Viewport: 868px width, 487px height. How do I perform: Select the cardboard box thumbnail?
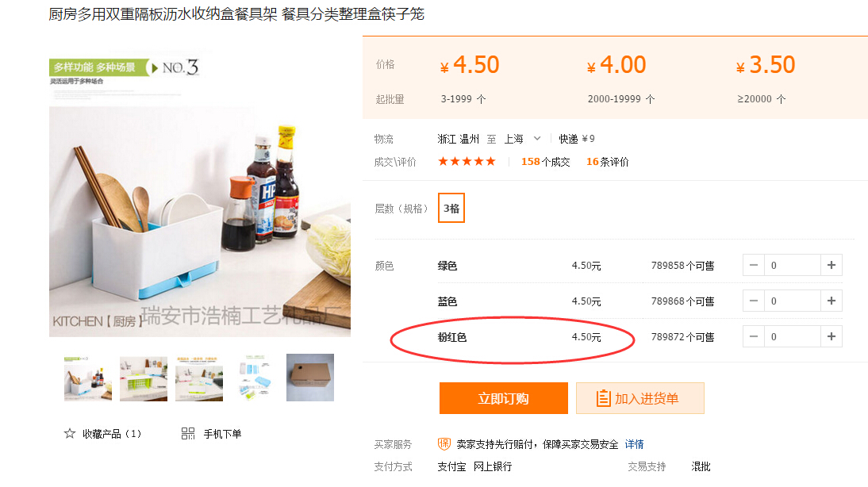(x=310, y=378)
